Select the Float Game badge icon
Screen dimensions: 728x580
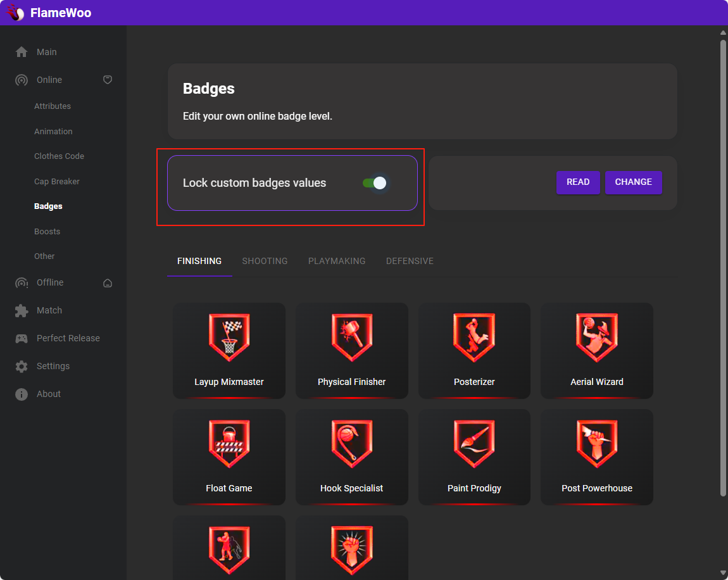point(229,444)
